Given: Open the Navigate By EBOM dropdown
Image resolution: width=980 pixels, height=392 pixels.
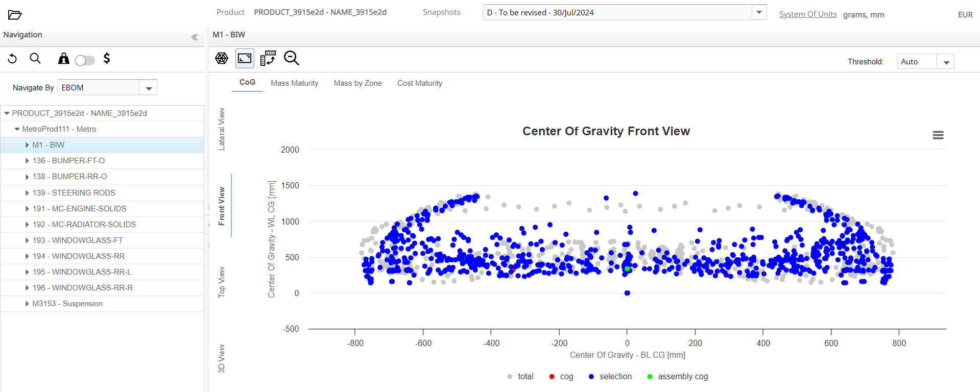Looking at the screenshot, I should click(x=149, y=88).
